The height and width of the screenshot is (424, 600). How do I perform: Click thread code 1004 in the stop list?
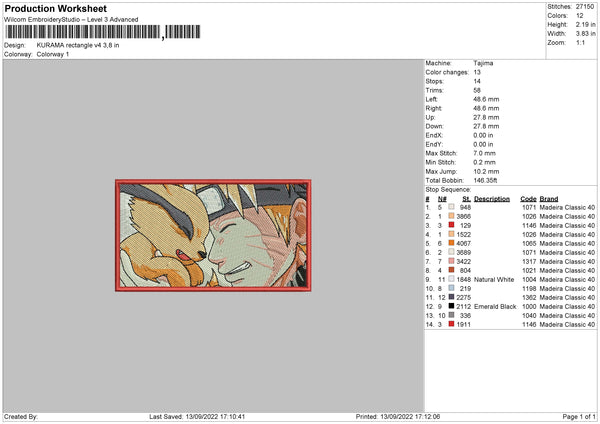529,280
